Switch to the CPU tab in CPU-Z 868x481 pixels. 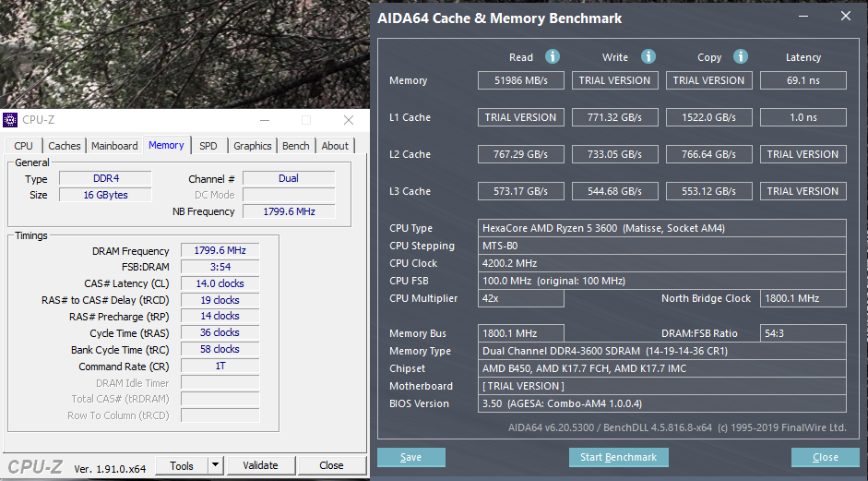coord(23,146)
